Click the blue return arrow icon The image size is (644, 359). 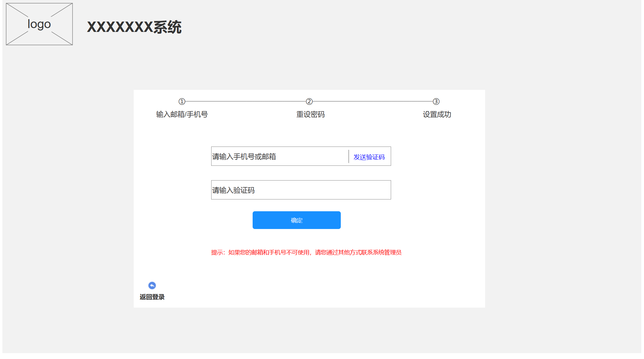(x=152, y=285)
